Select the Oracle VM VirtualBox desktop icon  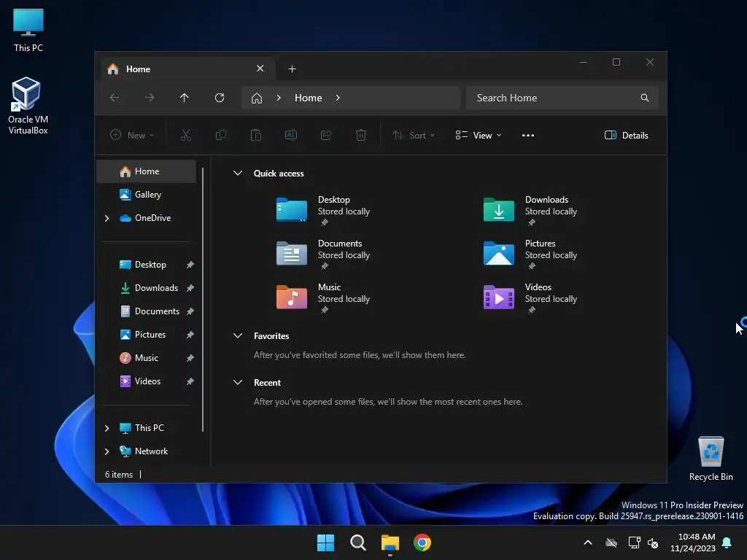[x=28, y=106]
